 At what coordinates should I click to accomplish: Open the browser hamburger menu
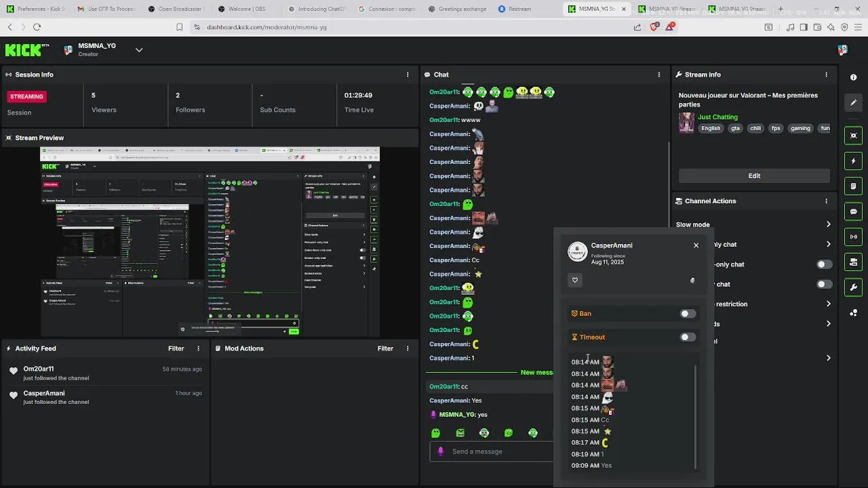[x=858, y=27]
